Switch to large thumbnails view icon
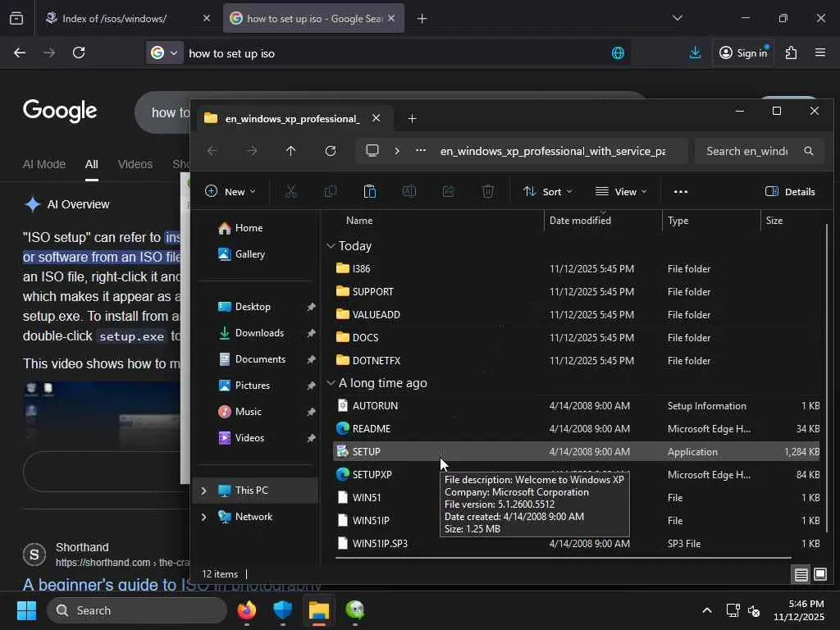The height and width of the screenshot is (630, 840). click(x=819, y=574)
